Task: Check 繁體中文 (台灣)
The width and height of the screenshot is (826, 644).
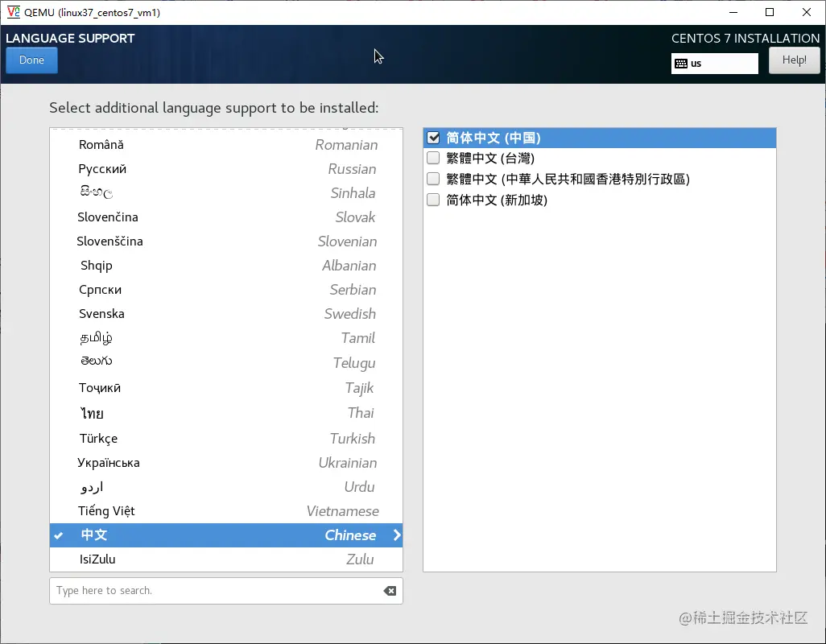Action: click(x=433, y=158)
